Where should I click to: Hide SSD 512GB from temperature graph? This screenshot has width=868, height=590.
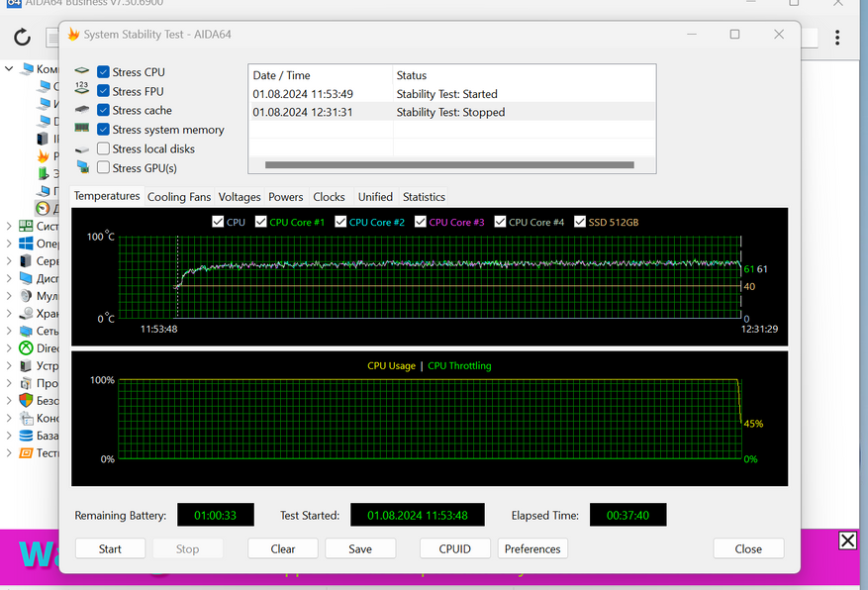(x=579, y=223)
